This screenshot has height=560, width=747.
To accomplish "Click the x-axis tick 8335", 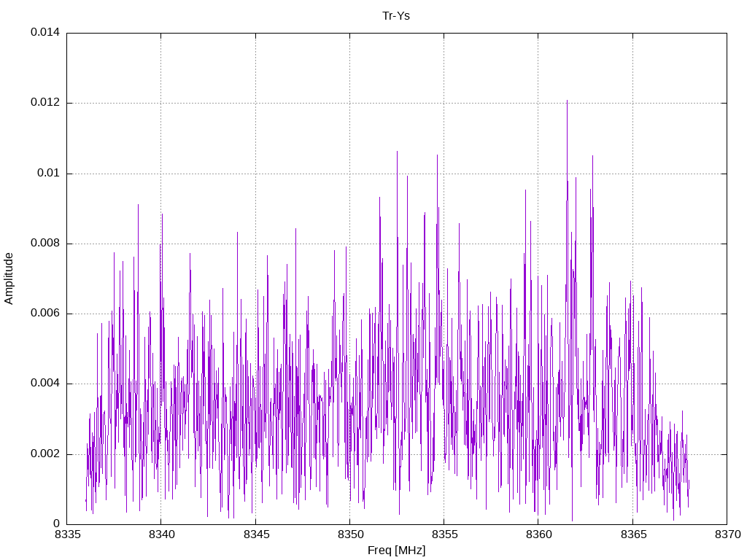I will coord(68,534).
